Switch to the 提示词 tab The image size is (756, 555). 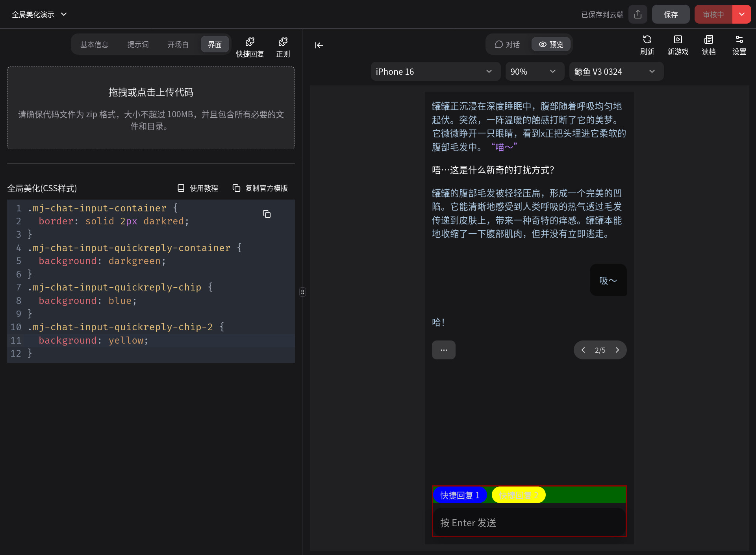(x=138, y=44)
